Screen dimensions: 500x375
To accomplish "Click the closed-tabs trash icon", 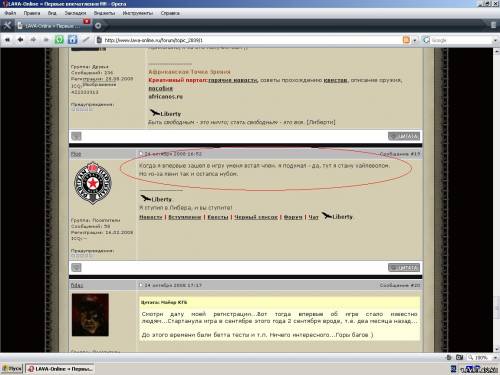I will coord(493,25).
